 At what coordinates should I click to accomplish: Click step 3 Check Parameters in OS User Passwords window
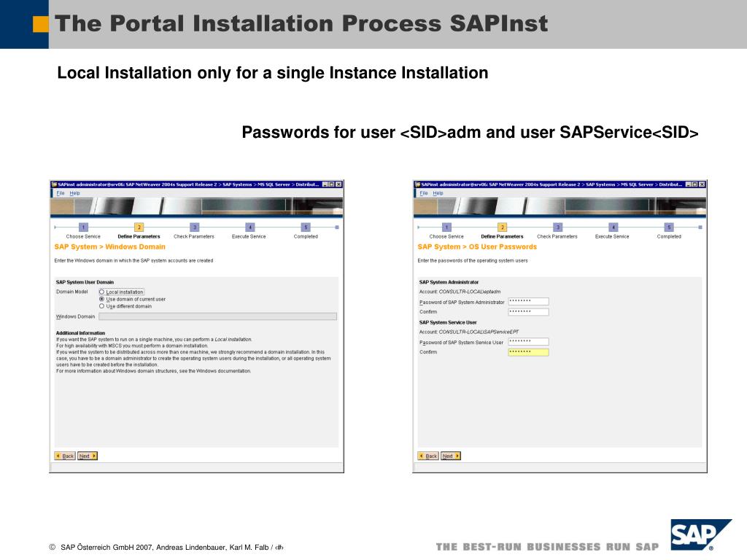point(558,227)
